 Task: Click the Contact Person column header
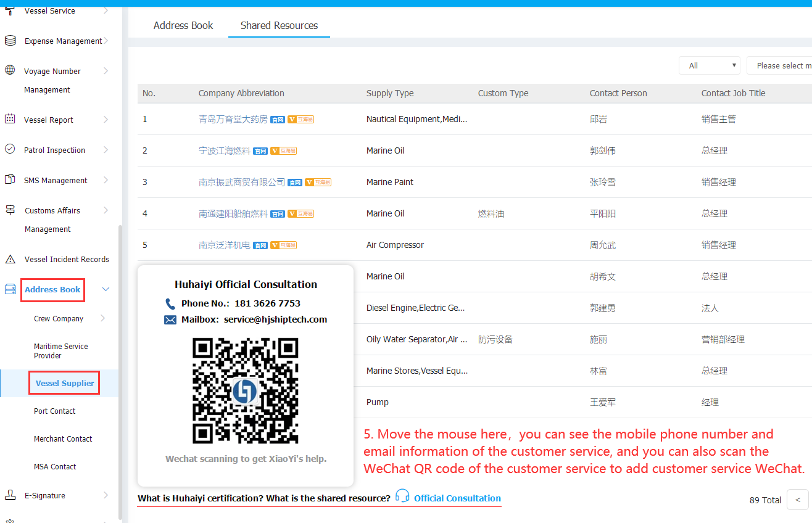pyautogui.click(x=618, y=94)
